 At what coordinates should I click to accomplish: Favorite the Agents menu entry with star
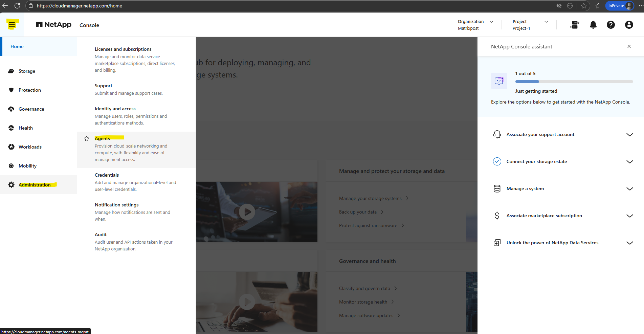tap(87, 138)
